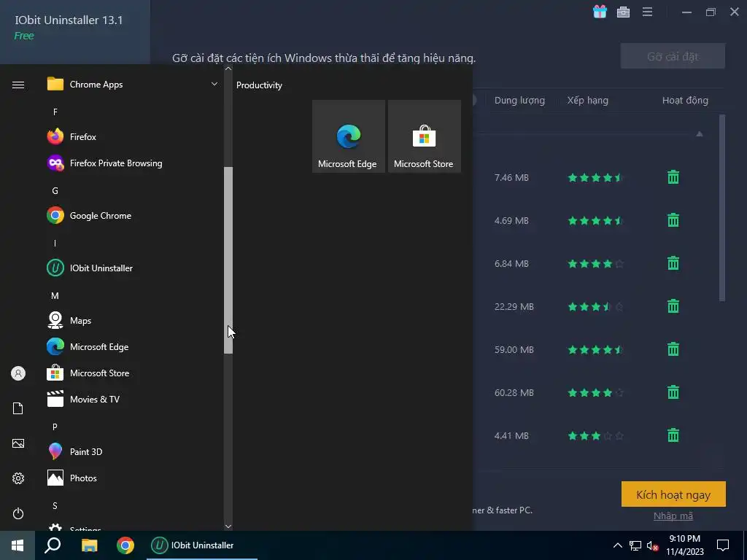747x560 pixels.
Task: Open IObit Uninstaller options menu icon
Action: (x=647, y=12)
